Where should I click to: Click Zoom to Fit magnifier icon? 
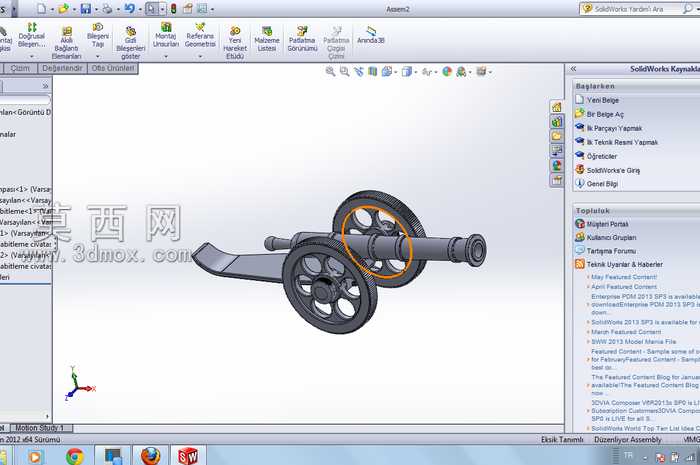[x=330, y=71]
